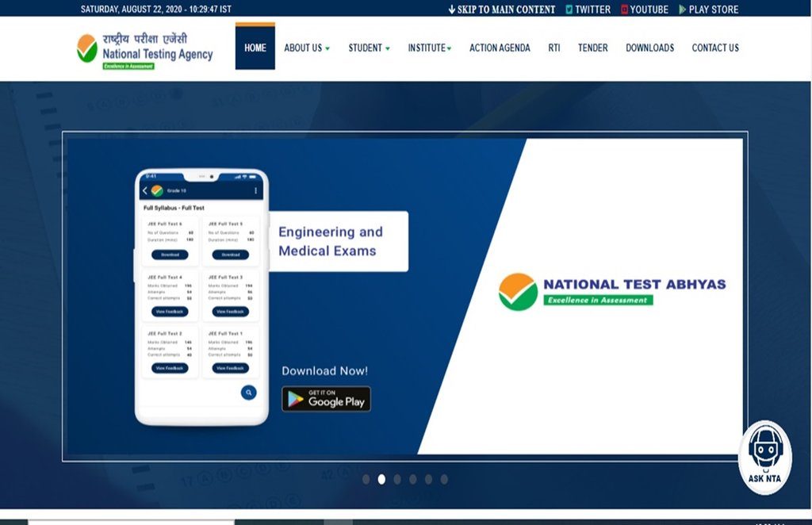This screenshot has height=525, width=812.
Task: Click the National Test Abhyas logo
Action: click(611, 291)
